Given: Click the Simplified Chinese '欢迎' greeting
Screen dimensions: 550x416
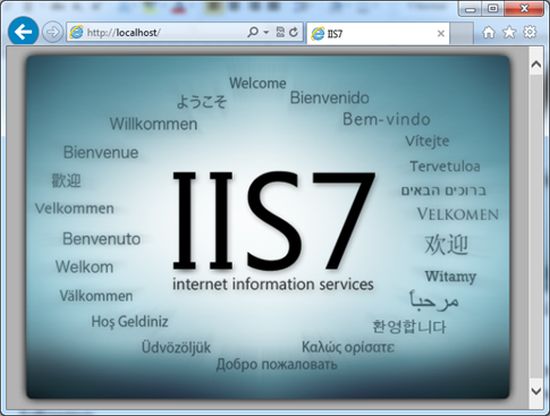Looking at the screenshot, I should coord(446,244).
